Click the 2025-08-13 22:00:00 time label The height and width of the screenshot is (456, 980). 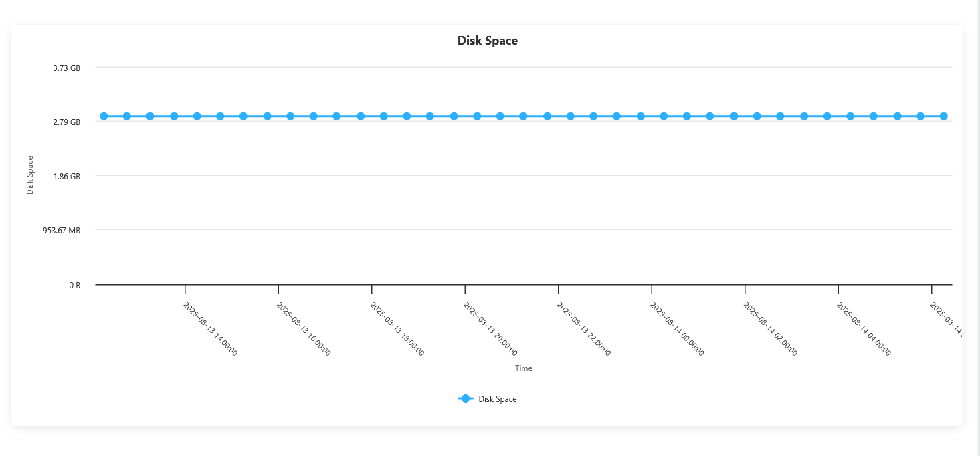click(x=583, y=329)
